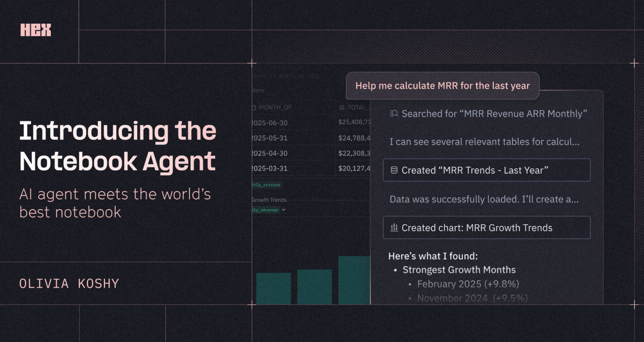Click "AI agent meets the world's best notebook" subtitle
Viewport: 644px width, 342px height.
[115, 203]
